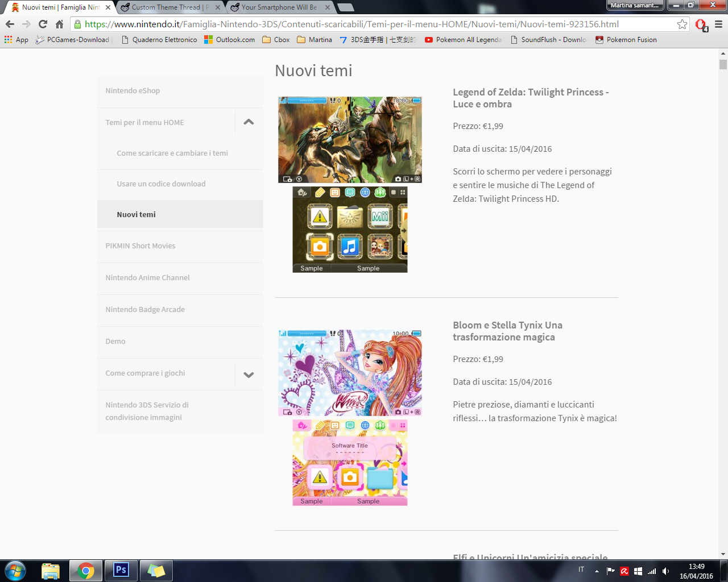The width and height of the screenshot is (728, 582).
Task: Show hidden system tray icons
Action: (x=597, y=571)
